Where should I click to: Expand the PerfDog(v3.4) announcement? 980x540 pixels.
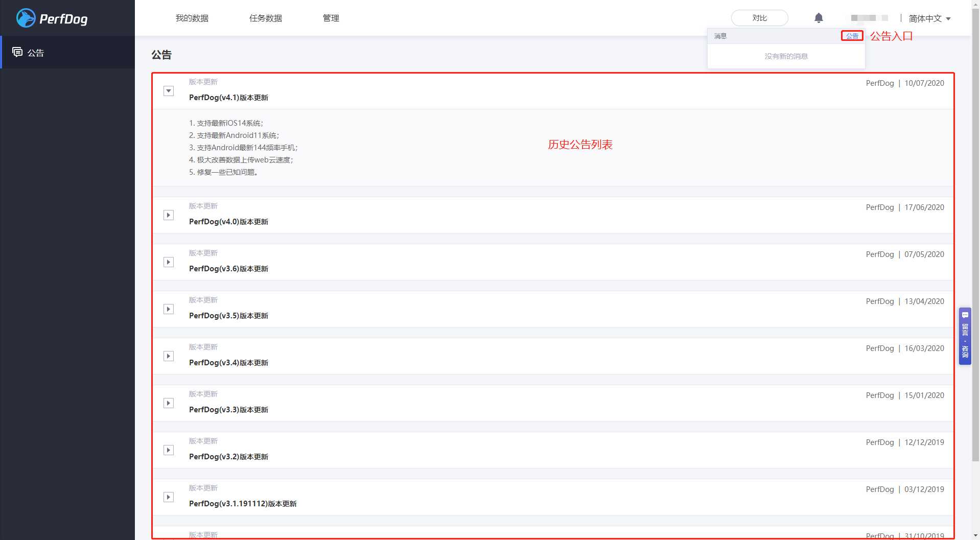[x=169, y=356]
